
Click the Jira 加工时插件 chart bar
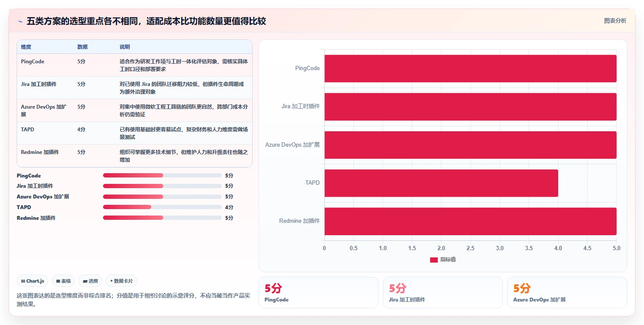click(x=471, y=106)
